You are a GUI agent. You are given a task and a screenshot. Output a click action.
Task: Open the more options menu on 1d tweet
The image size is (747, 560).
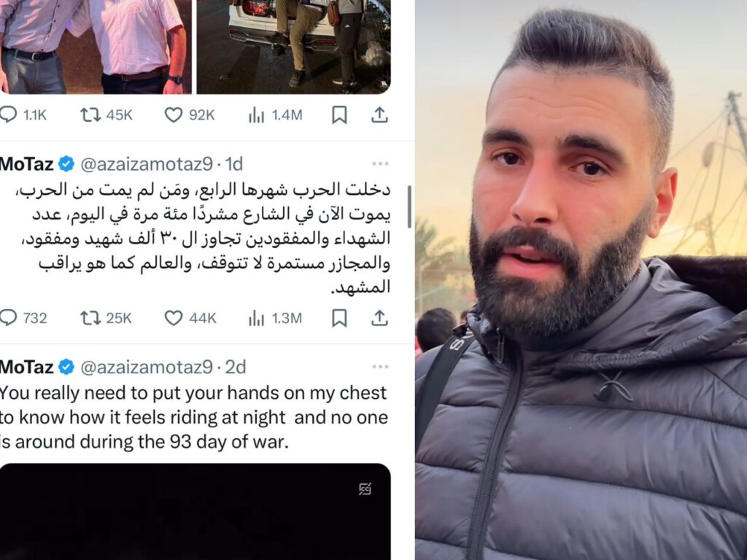380,164
